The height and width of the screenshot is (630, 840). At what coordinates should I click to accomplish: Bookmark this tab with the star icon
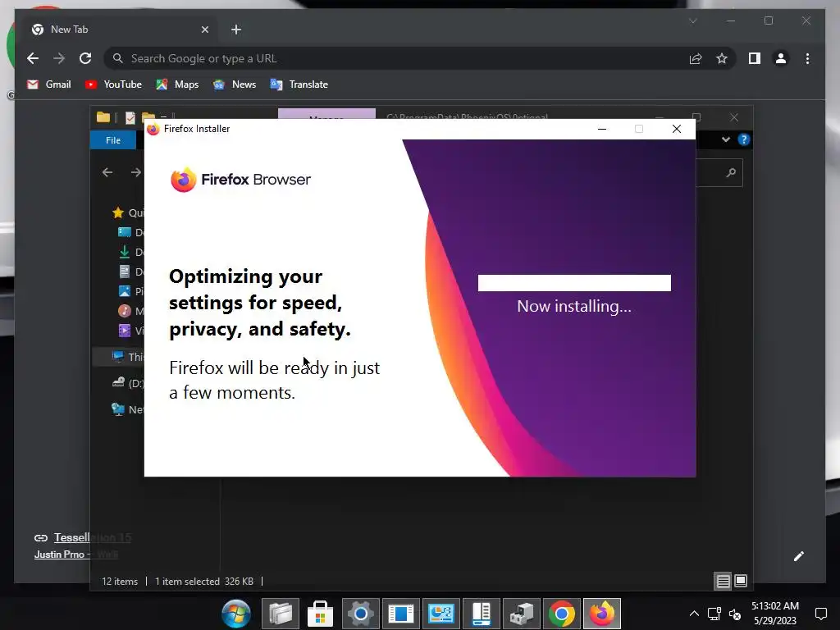tap(722, 58)
